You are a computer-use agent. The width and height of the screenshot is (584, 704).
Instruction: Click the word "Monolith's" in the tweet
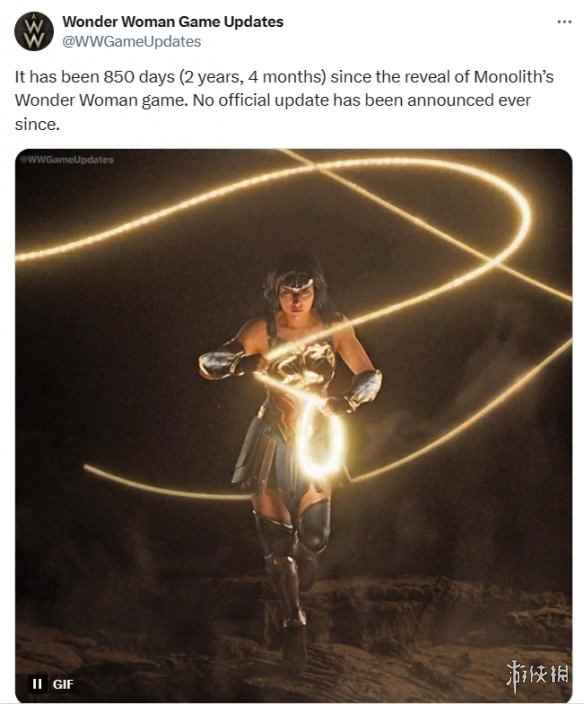coord(514,77)
